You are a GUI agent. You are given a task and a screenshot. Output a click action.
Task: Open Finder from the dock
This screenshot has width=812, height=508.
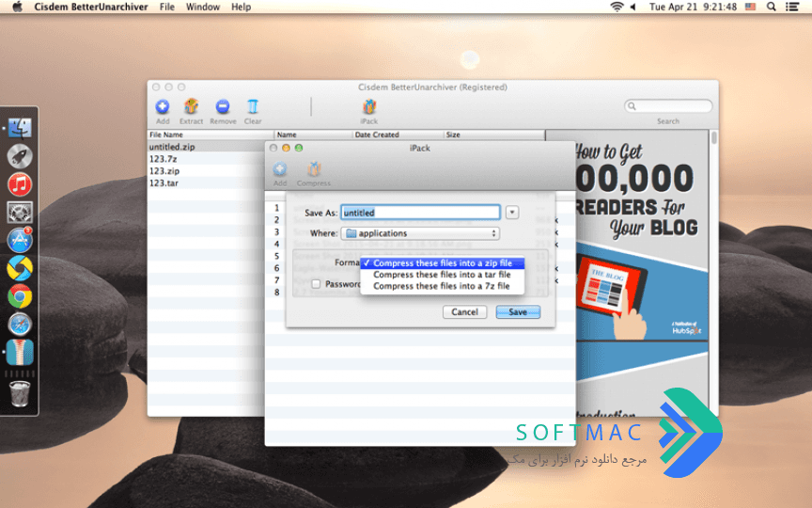[20, 128]
